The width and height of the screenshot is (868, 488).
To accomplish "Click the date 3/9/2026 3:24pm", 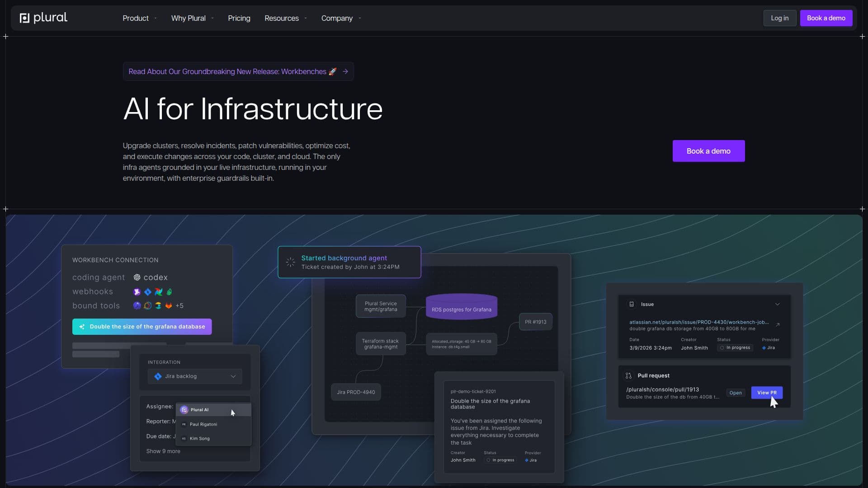I will click(651, 348).
